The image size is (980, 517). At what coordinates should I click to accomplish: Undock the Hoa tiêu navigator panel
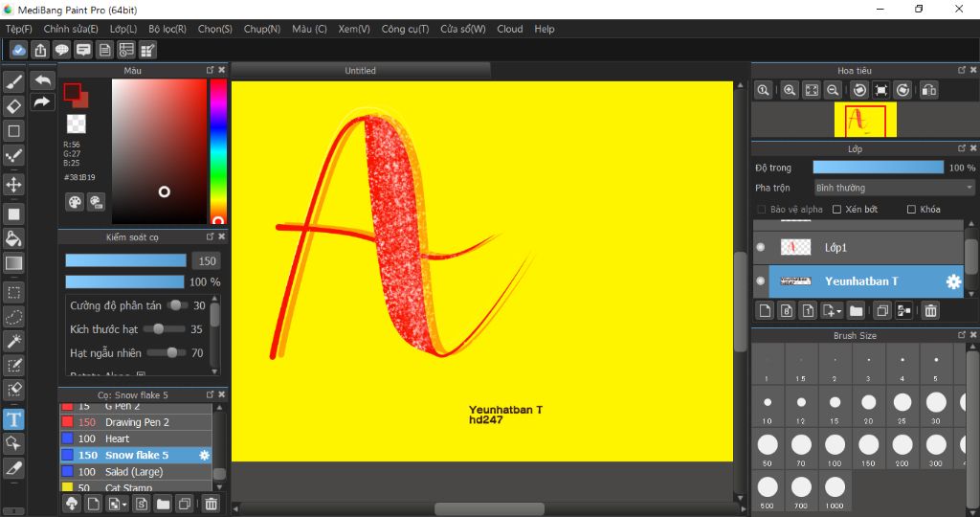[961, 70]
